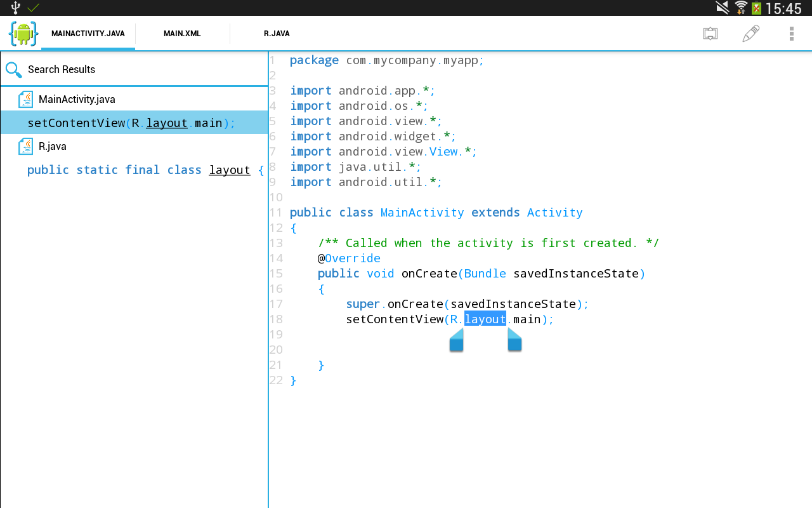Tap the AIDE robot logo icon
812x508 pixels.
(x=23, y=33)
